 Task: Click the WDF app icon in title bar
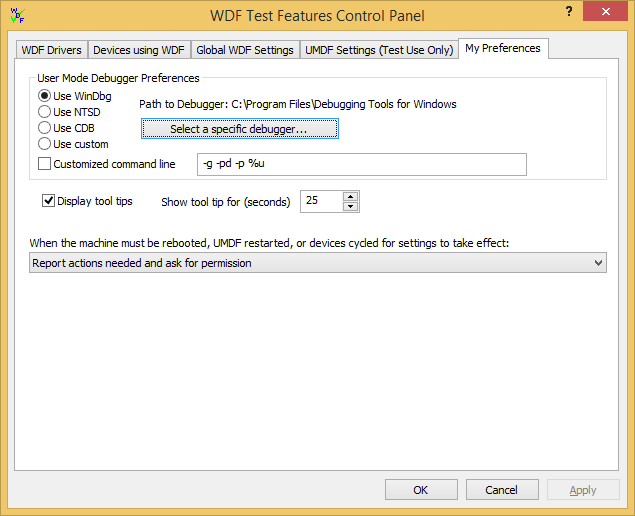[17, 15]
